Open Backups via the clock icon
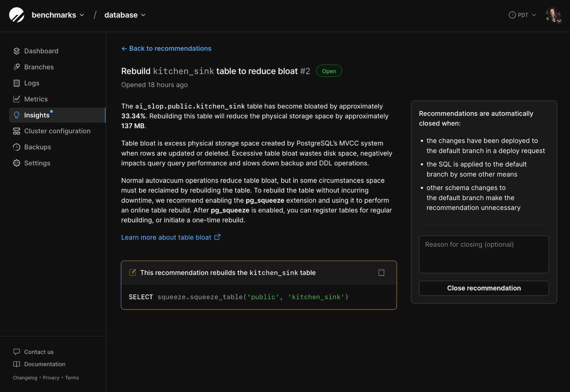This screenshot has height=392, width=570. pos(17,147)
